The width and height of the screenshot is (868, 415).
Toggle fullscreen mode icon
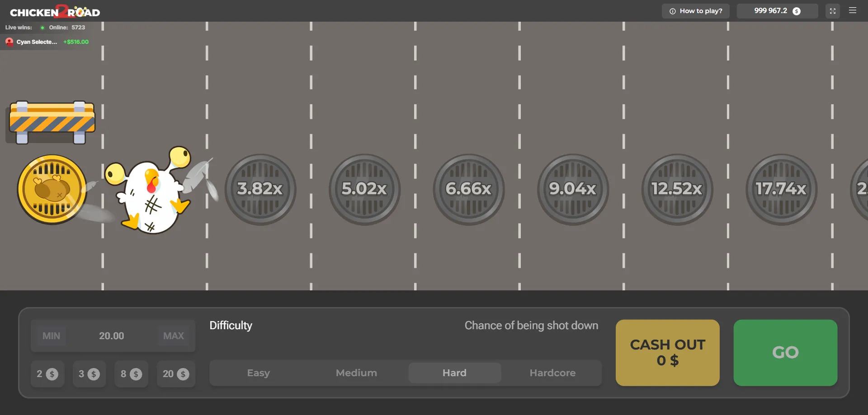coord(832,11)
